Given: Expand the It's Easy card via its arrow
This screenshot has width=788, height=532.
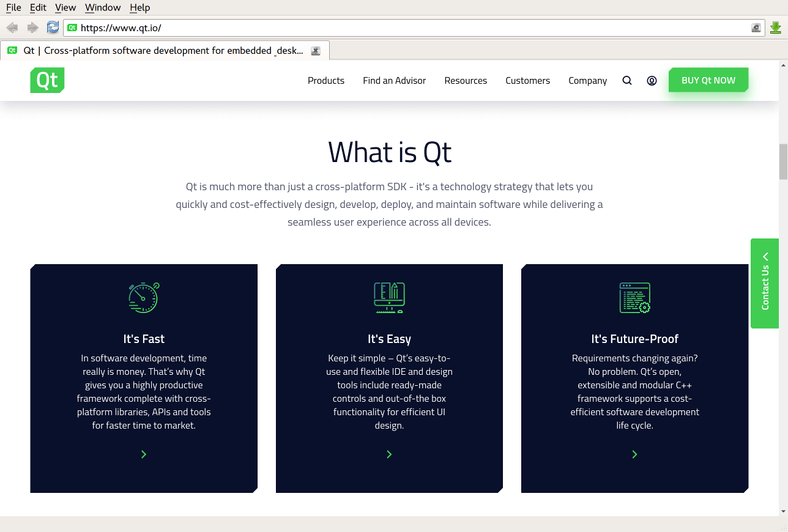Looking at the screenshot, I should [389, 454].
